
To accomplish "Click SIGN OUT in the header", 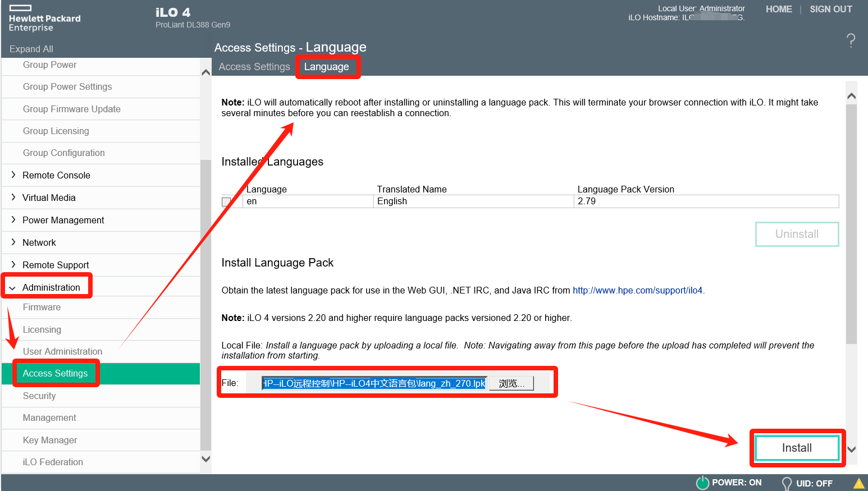I will [830, 10].
